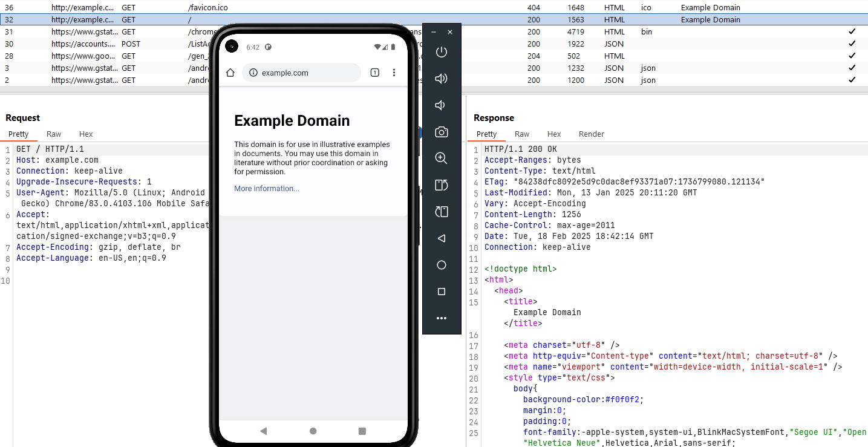Switch to the Render tab in Response
868x447 pixels.
pos(591,134)
